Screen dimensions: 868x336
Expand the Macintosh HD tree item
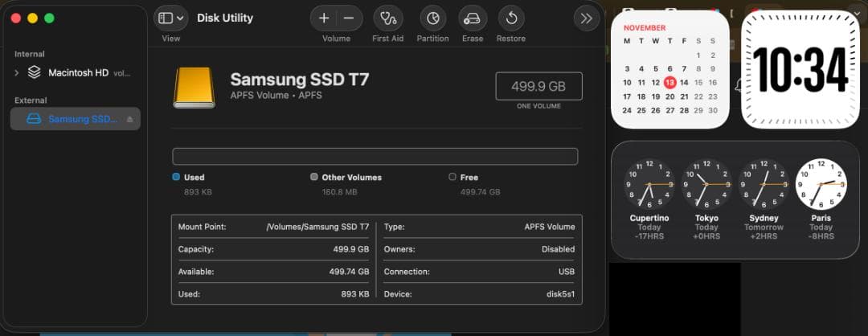(16, 72)
